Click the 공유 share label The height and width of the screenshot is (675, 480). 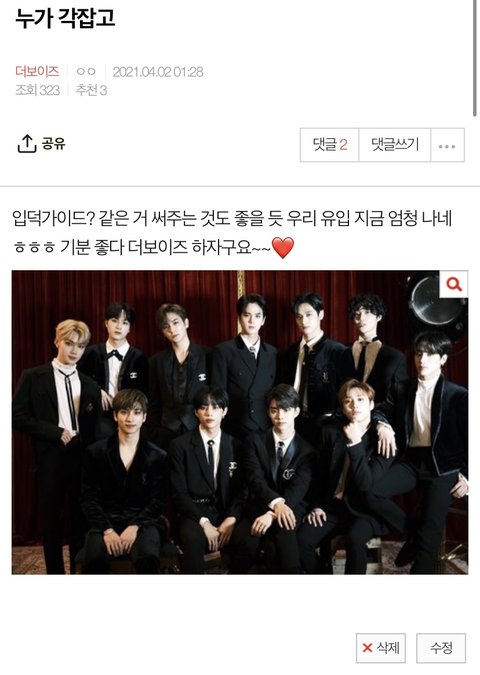54,143
